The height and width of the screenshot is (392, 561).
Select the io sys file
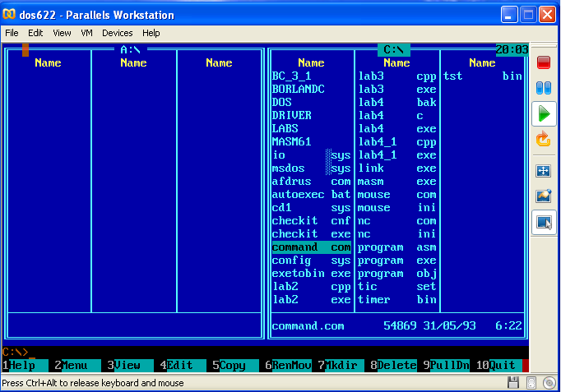pos(311,155)
